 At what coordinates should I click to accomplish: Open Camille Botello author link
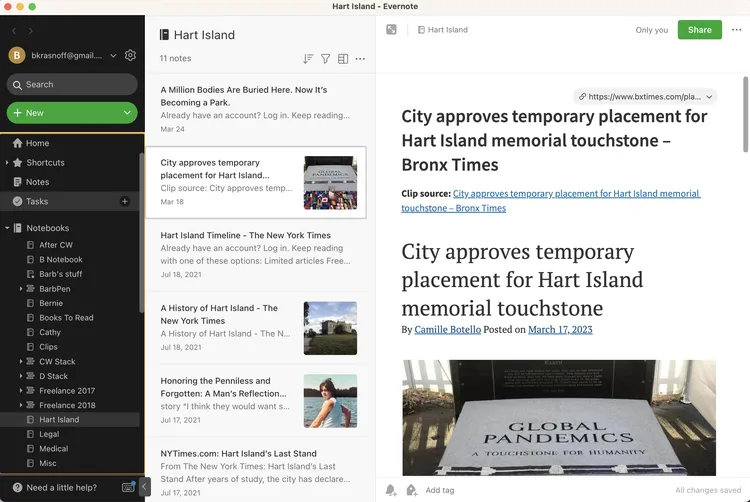point(447,329)
